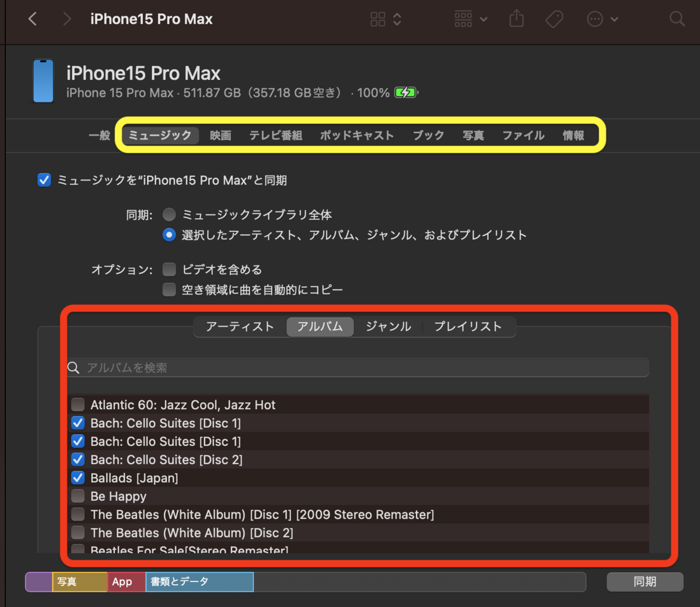Open the 情報 tab

pyautogui.click(x=573, y=135)
